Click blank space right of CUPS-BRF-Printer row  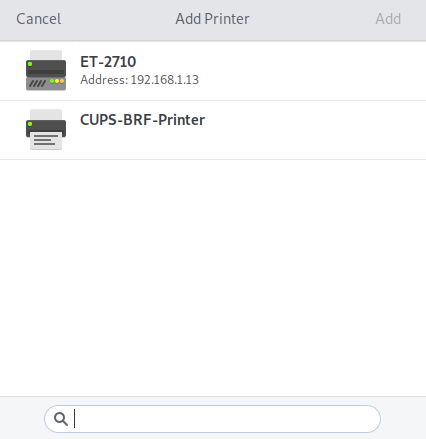(x=313, y=130)
